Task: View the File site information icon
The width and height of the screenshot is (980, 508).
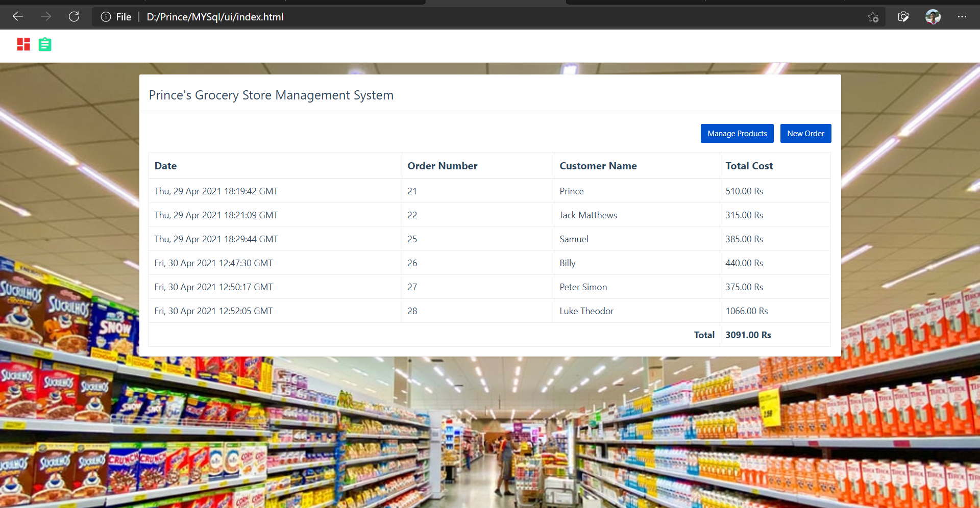Action: (106, 17)
